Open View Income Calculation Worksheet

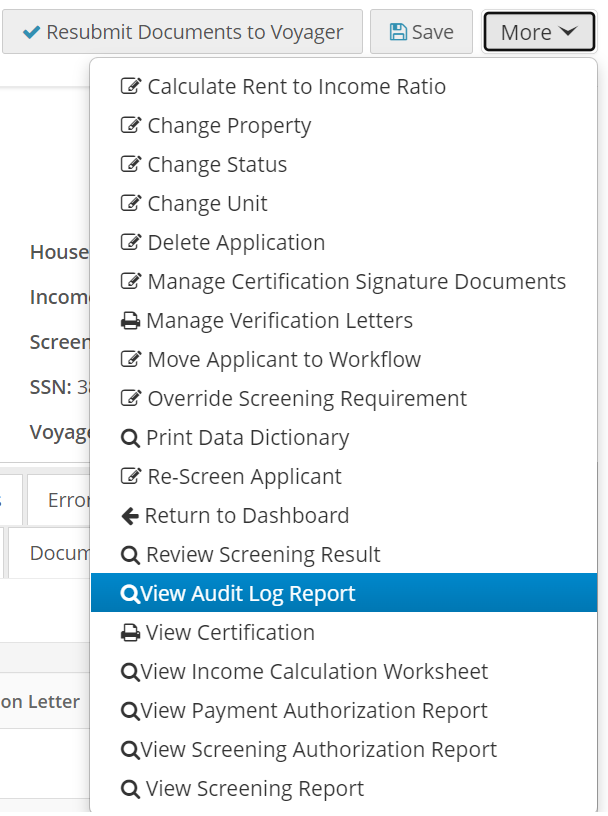click(x=314, y=672)
